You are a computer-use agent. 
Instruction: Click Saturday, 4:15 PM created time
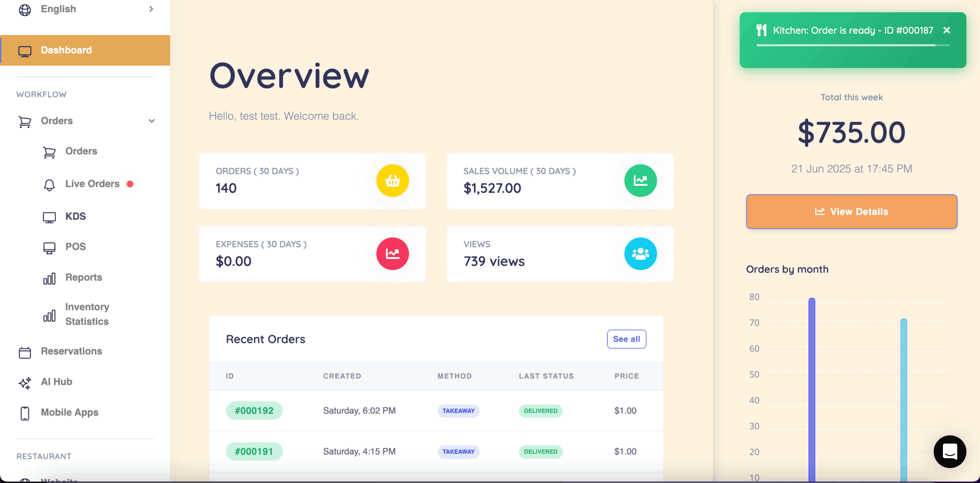click(x=359, y=452)
